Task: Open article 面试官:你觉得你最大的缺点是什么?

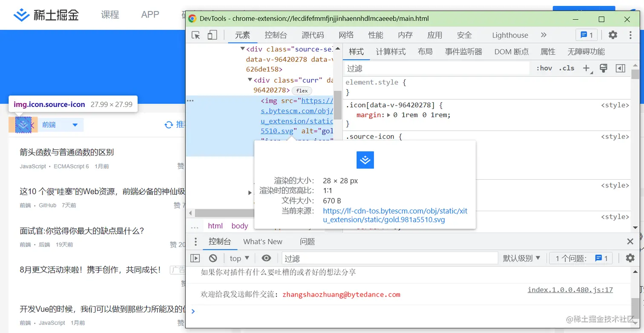Action: (82, 231)
